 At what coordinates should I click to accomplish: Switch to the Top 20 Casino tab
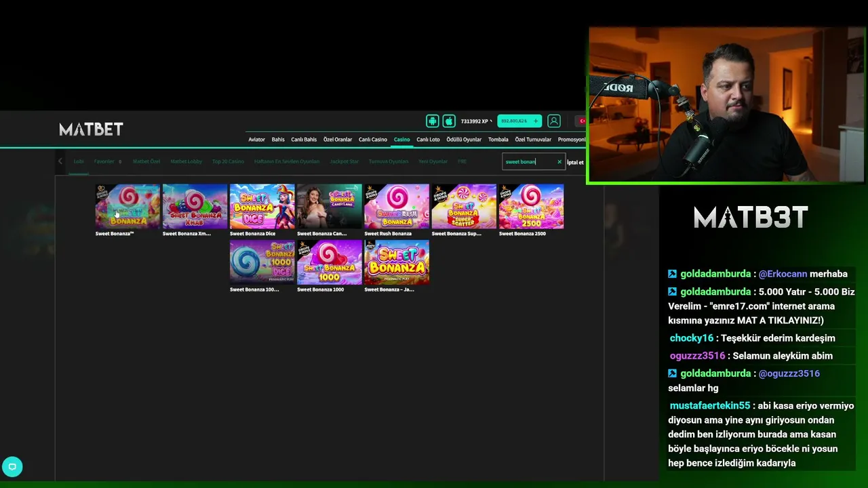[228, 162]
